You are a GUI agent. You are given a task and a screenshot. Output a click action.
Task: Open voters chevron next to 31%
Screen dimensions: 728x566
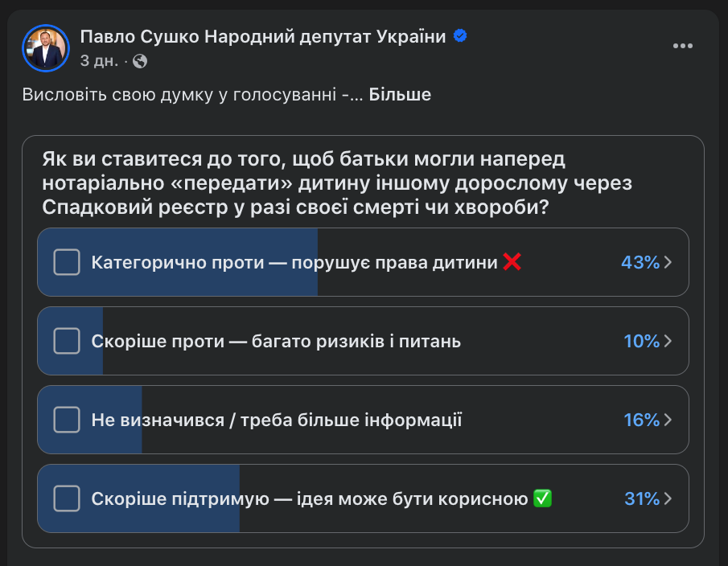point(668,498)
